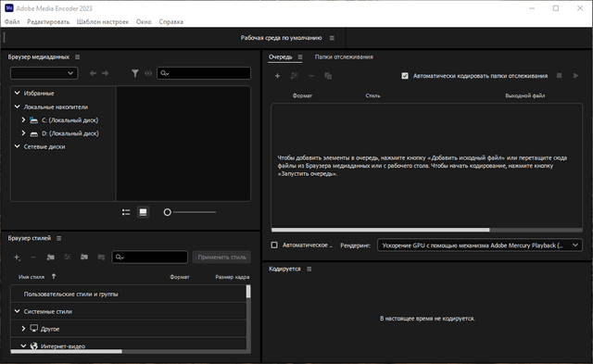The image size is (593, 364).
Task: Open the Браузер стилей panel menu
Action: click(x=58, y=239)
